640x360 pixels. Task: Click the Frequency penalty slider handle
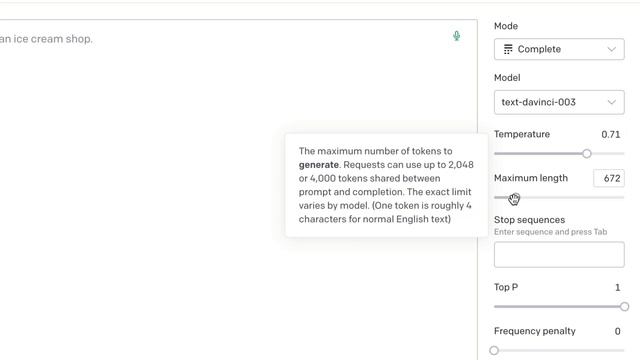[x=494, y=350]
